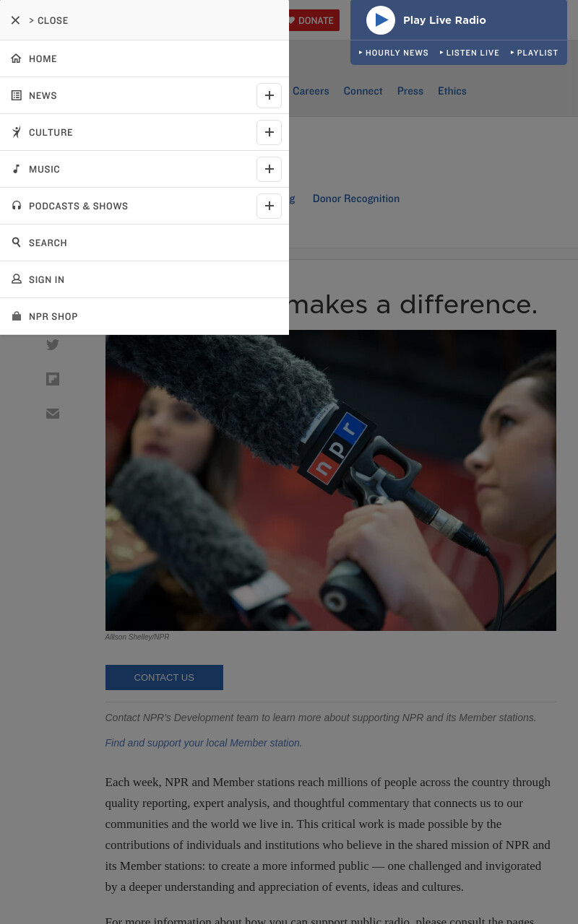Click the NPR Shop bag icon
Image resolution: width=578 pixels, height=924 pixels.
click(16, 316)
